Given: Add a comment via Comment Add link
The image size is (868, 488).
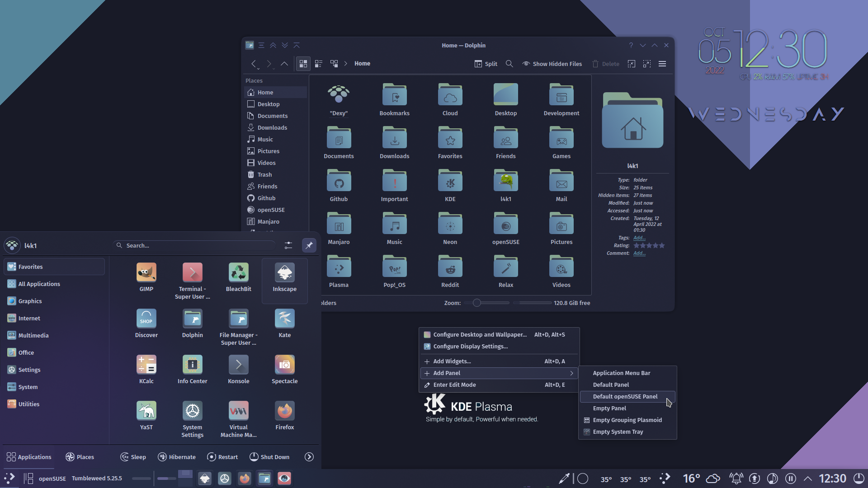Looking at the screenshot, I should click(639, 253).
